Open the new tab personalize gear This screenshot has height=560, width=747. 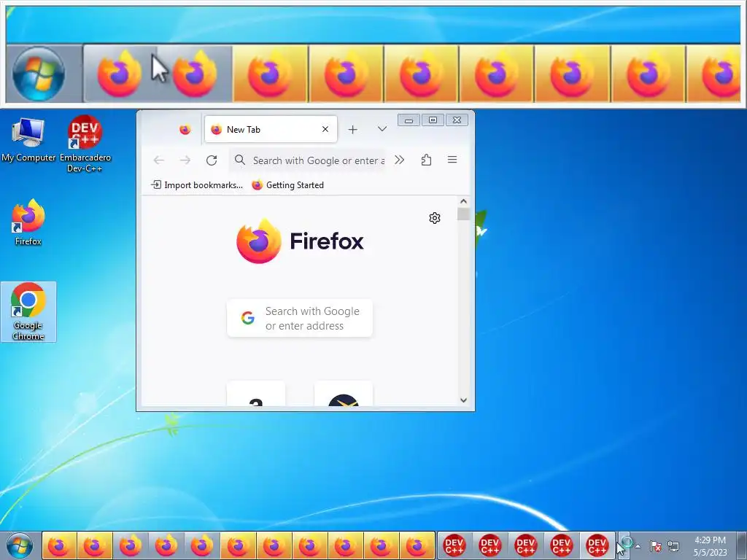(435, 218)
